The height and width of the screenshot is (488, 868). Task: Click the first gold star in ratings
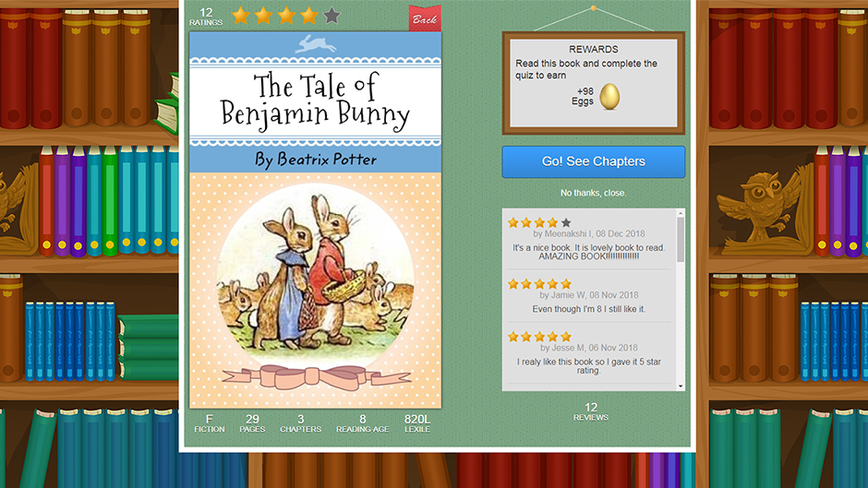coord(241,16)
